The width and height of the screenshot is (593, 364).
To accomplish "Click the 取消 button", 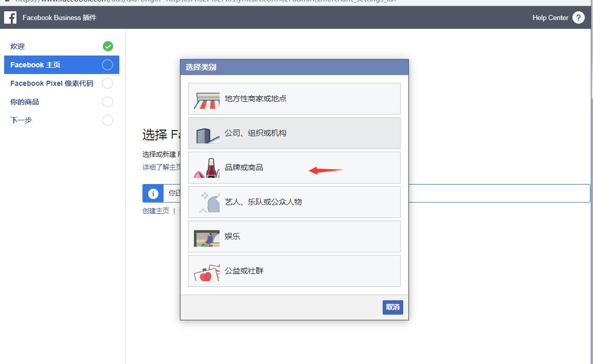I will [392, 307].
